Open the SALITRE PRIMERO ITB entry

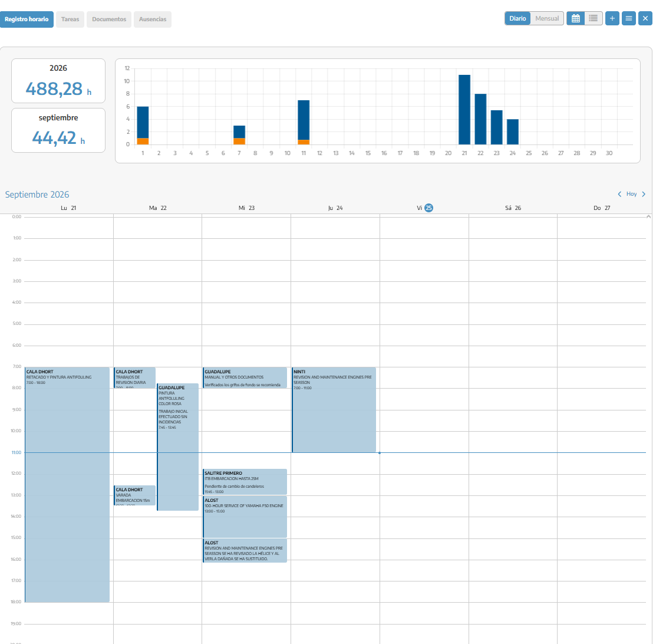click(x=245, y=482)
